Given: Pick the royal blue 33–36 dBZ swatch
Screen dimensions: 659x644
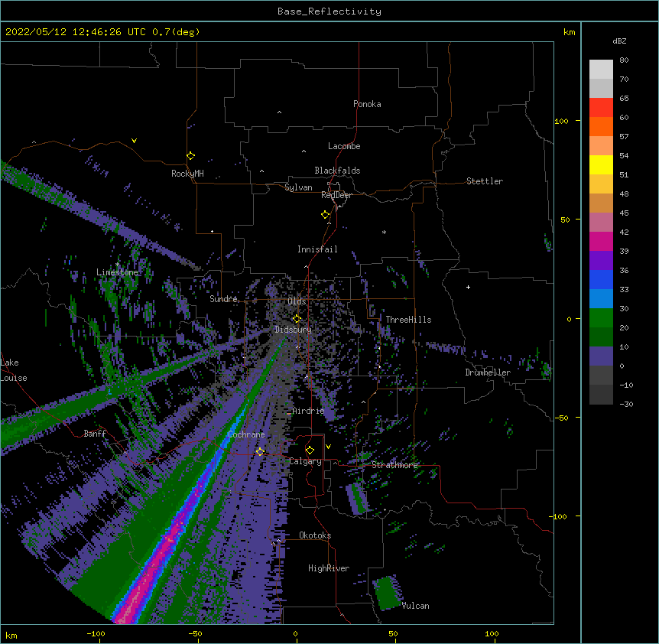Looking at the screenshot, I should click(x=601, y=279).
